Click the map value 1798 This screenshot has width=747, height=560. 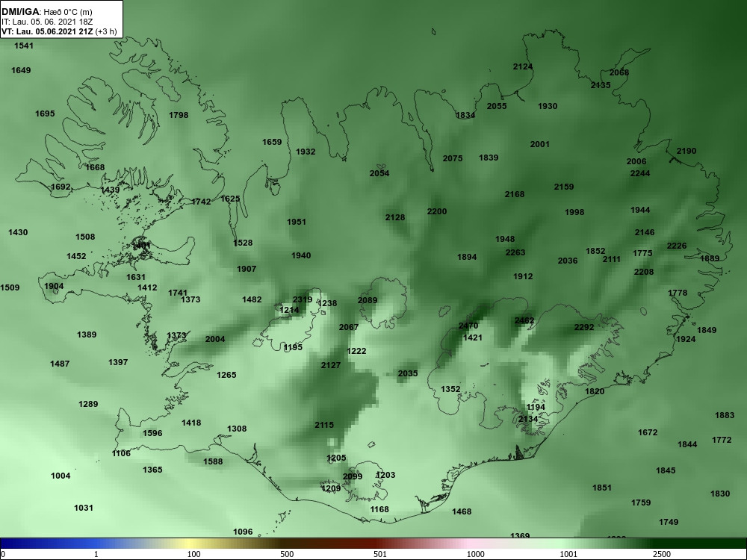tap(179, 115)
